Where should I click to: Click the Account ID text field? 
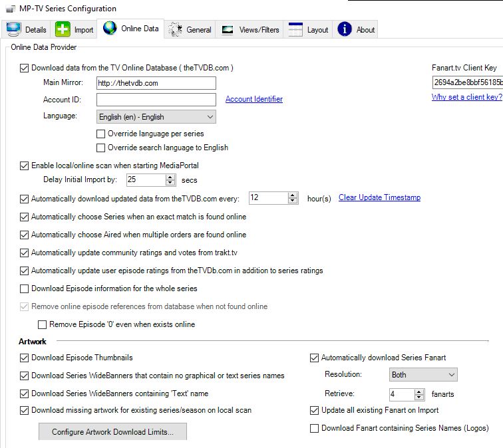point(156,100)
